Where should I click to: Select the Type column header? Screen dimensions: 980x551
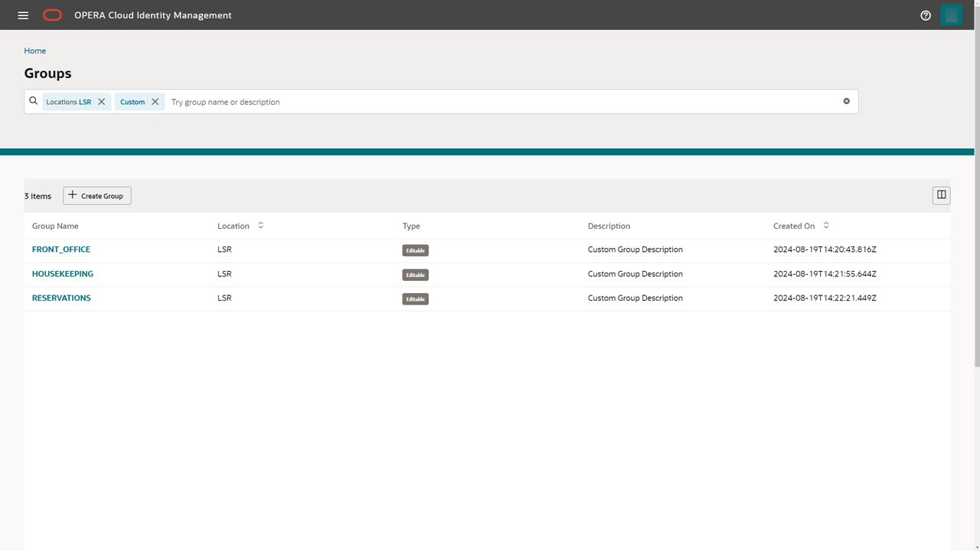point(411,227)
